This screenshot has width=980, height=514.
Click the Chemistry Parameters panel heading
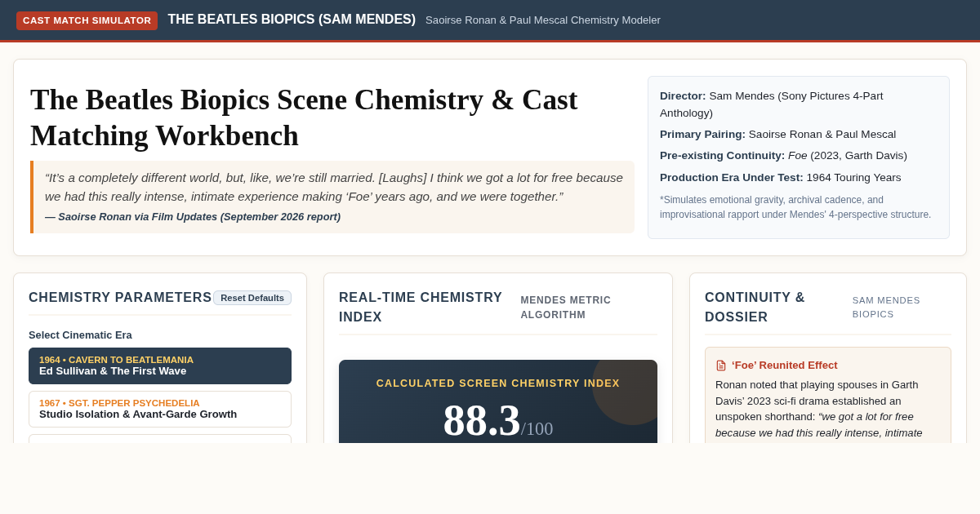tap(120, 298)
